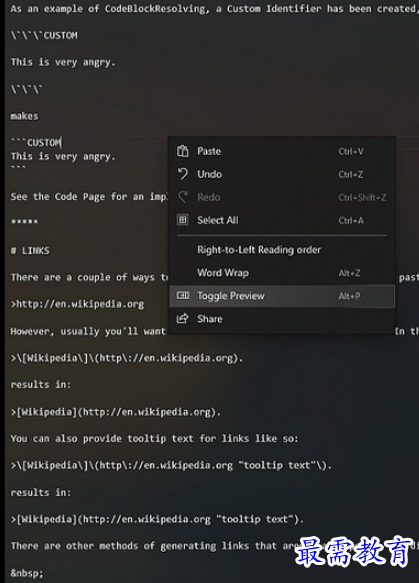Screen dimensions: 419x583
Task: Place cursor after ```CUSTOM text
Action: coord(62,142)
